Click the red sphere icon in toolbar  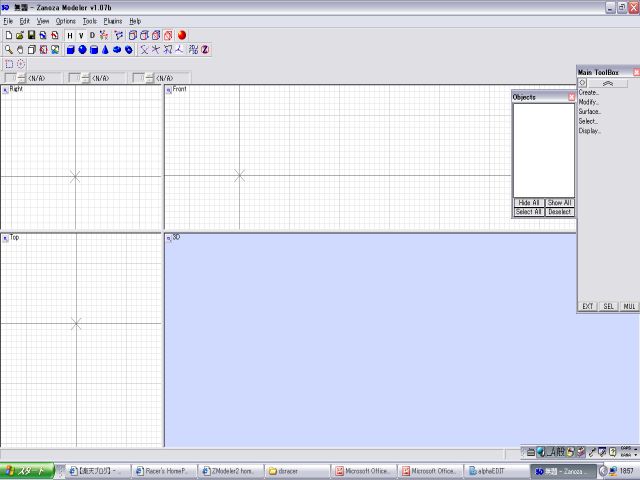coord(182,36)
